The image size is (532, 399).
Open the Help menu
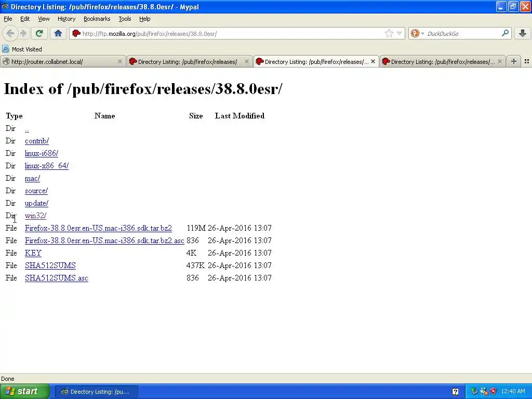pyautogui.click(x=145, y=19)
